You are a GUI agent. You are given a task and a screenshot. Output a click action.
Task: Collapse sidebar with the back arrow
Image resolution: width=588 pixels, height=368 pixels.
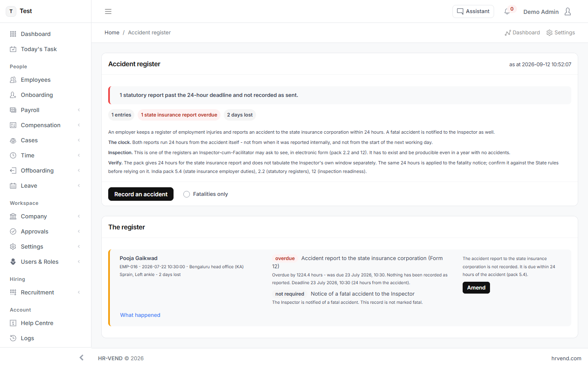(81, 358)
